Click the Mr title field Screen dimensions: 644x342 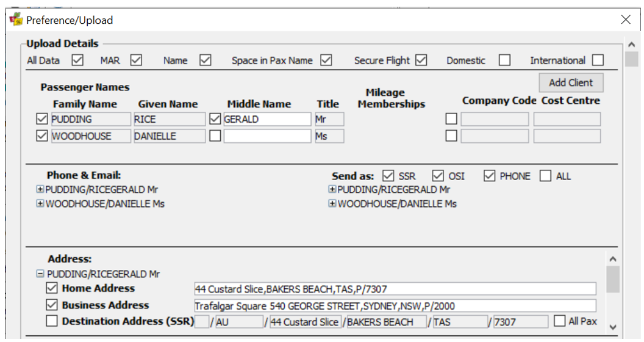coord(329,119)
